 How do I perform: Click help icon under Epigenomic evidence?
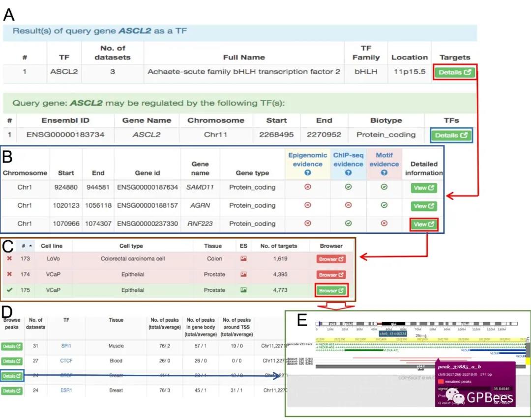(307, 172)
